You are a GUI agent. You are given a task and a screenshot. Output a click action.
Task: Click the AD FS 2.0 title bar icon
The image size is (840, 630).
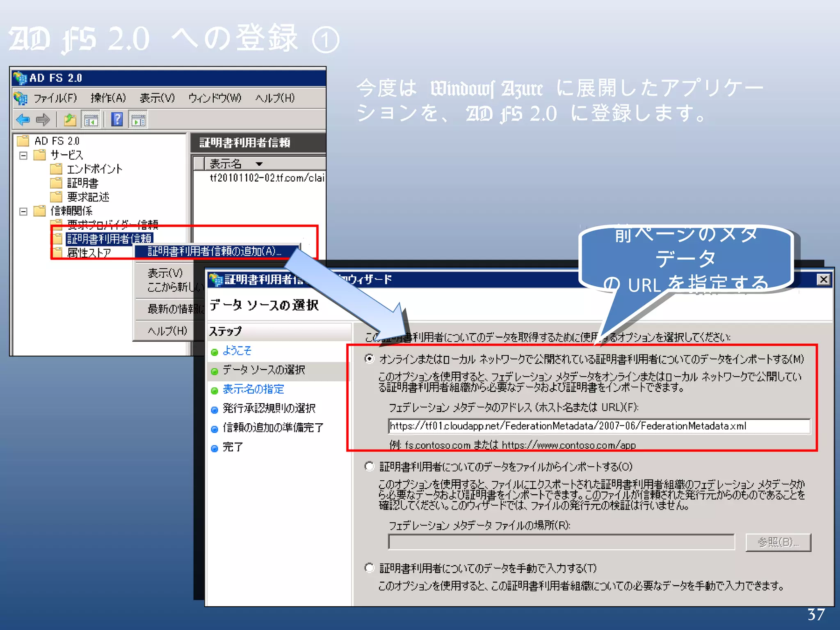click(x=20, y=78)
